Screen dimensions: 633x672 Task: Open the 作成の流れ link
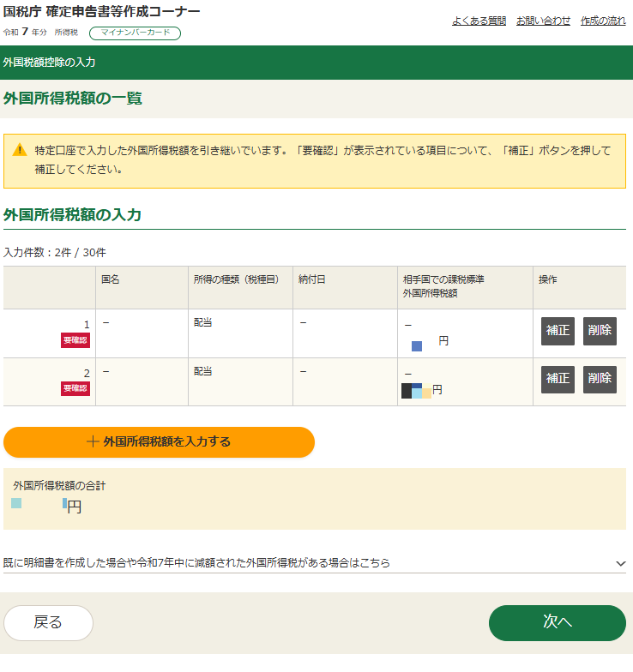coord(603,21)
